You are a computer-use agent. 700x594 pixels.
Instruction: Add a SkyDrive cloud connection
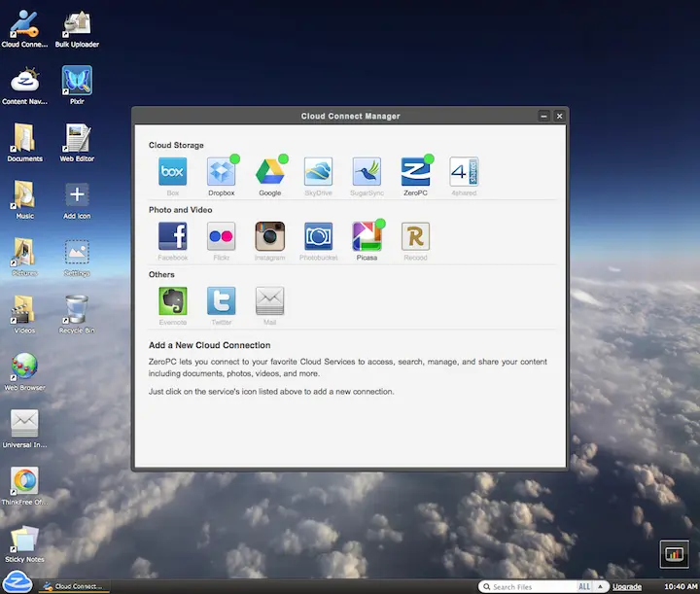[318, 171]
